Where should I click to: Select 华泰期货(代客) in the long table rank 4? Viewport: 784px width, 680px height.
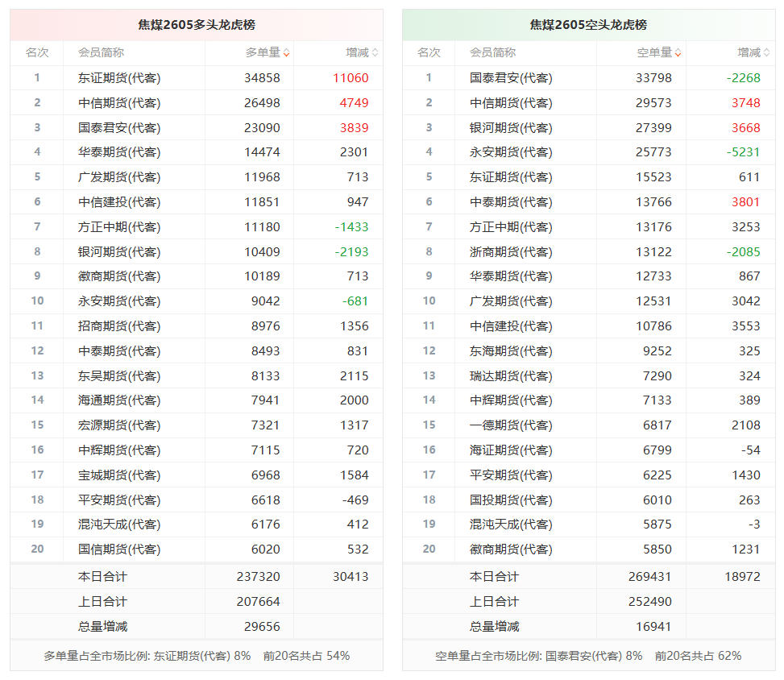(119, 152)
